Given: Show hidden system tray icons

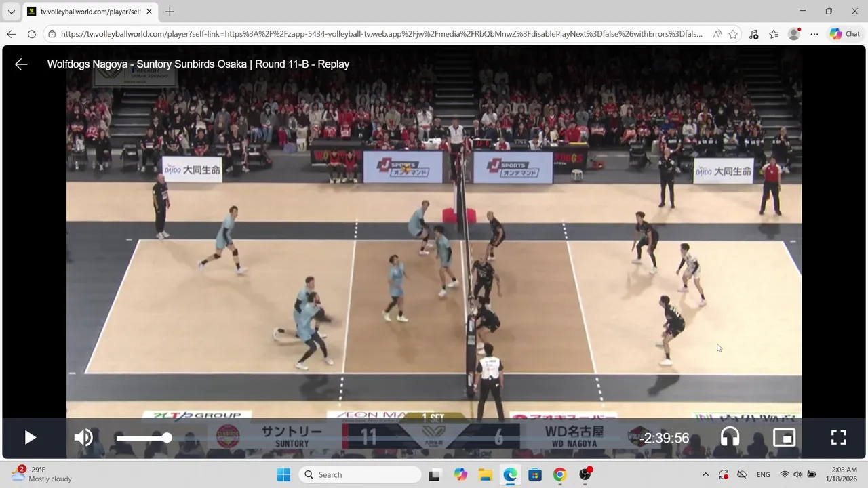Looking at the screenshot, I should pyautogui.click(x=705, y=474).
